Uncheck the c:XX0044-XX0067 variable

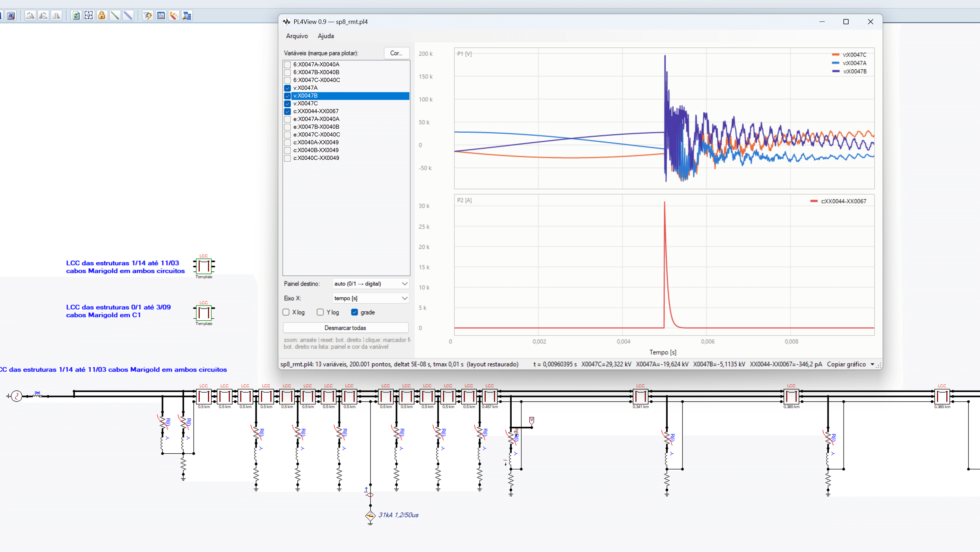tap(288, 112)
